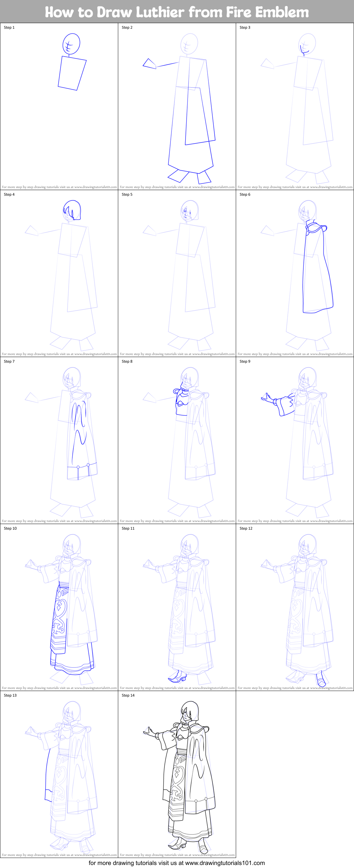Open the Step 7 drawing thumbnail
354x868 pixels.
pyautogui.click(x=59, y=440)
